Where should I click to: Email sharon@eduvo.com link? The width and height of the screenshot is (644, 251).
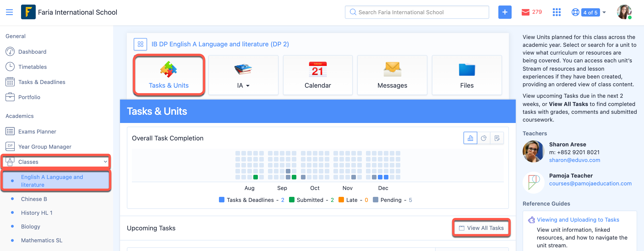pyautogui.click(x=575, y=160)
